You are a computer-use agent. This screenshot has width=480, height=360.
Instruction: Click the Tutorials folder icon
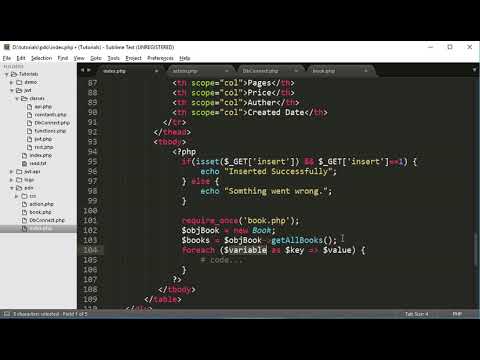(x=14, y=74)
